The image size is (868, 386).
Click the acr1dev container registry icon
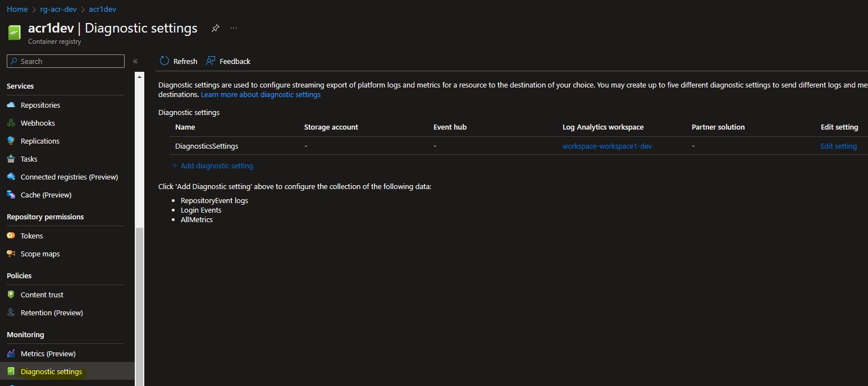coord(14,33)
